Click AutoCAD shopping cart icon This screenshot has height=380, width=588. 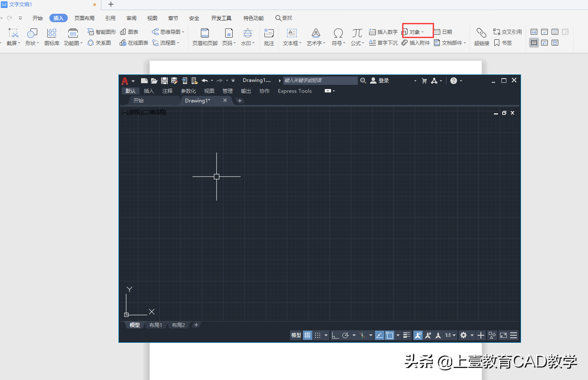(424, 81)
